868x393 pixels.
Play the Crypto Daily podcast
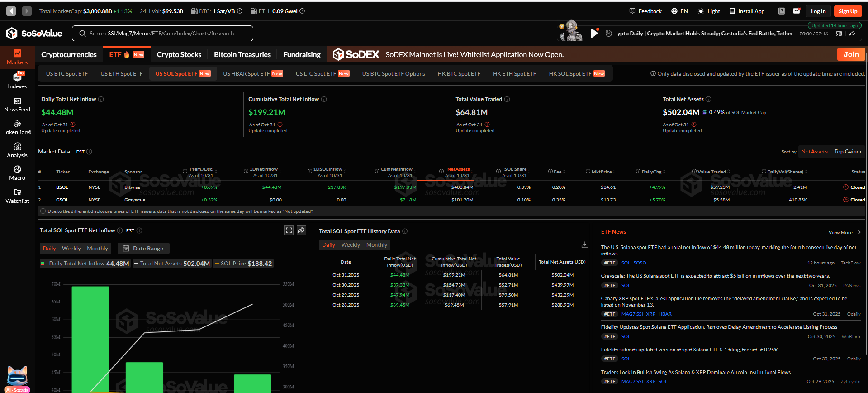(x=594, y=33)
